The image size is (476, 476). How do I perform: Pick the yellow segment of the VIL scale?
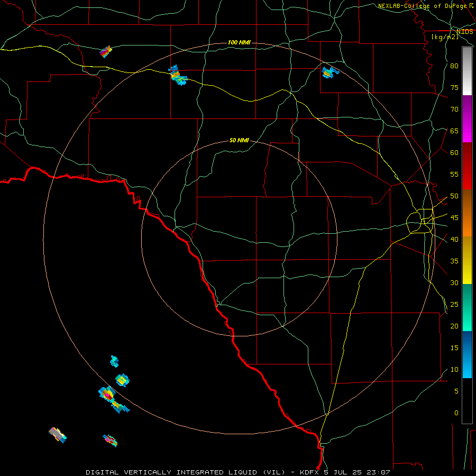point(467,260)
